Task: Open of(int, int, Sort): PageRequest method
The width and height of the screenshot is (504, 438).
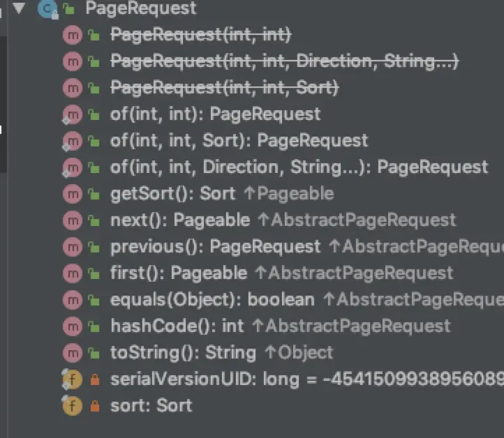Action: [239, 141]
